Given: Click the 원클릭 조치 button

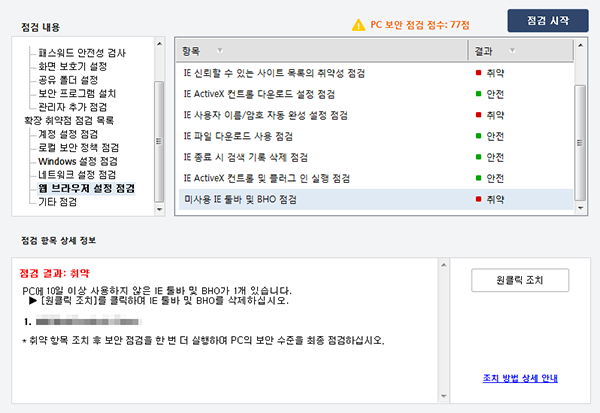Looking at the screenshot, I should [520, 280].
